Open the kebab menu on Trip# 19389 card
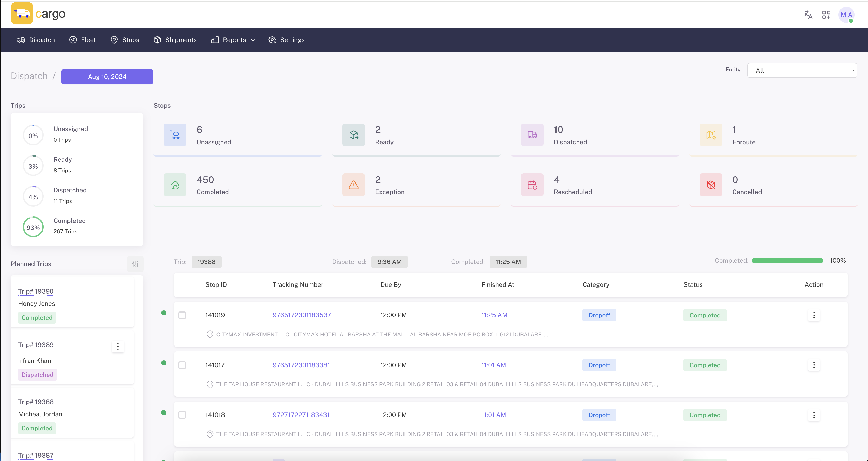The width and height of the screenshot is (868, 461). 118,347
